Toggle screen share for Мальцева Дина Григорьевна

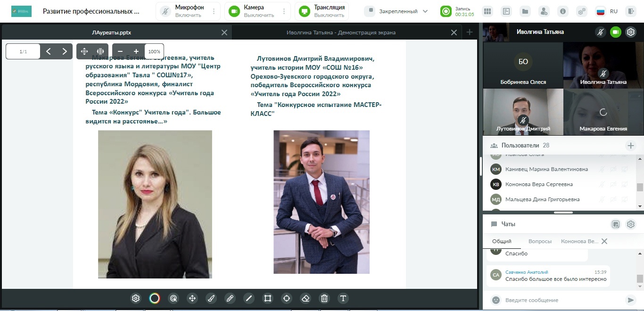pos(625,199)
